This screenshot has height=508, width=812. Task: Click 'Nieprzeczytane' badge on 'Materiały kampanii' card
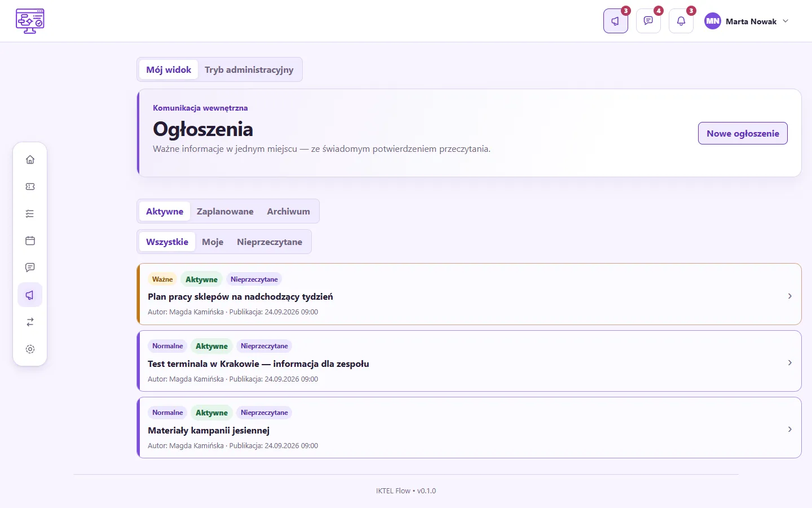[x=264, y=413]
